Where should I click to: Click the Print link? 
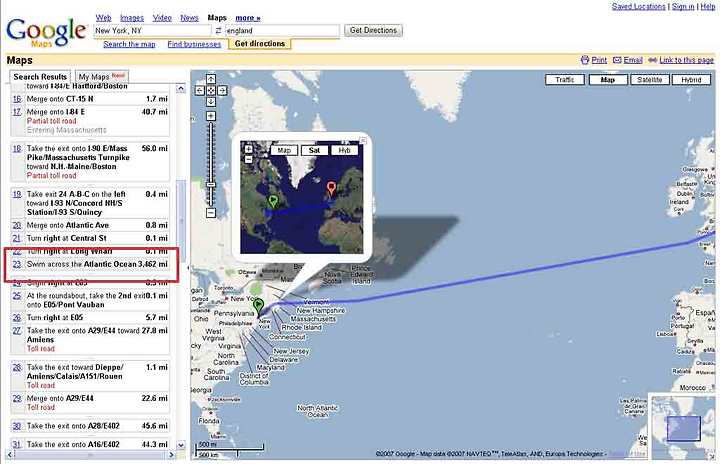pyautogui.click(x=599, y=60)
